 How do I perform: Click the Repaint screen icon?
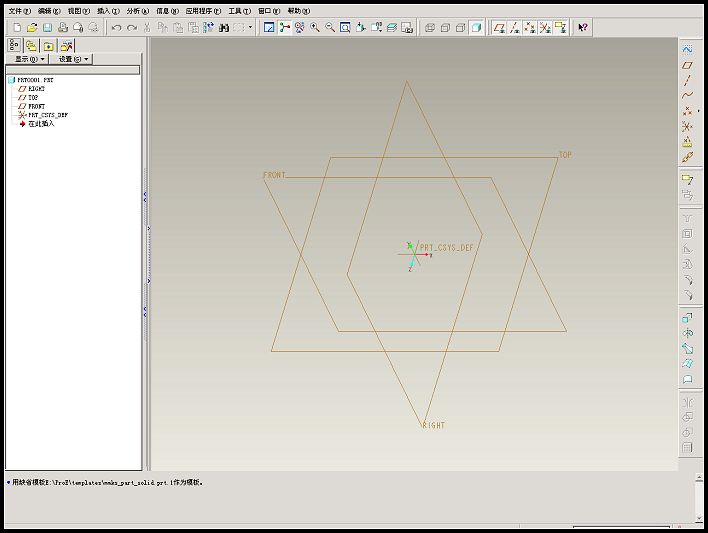269,28
